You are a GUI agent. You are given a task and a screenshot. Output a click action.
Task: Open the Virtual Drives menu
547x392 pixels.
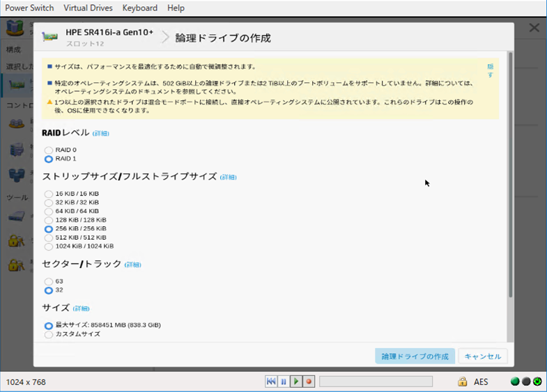(x=88, y=8)
